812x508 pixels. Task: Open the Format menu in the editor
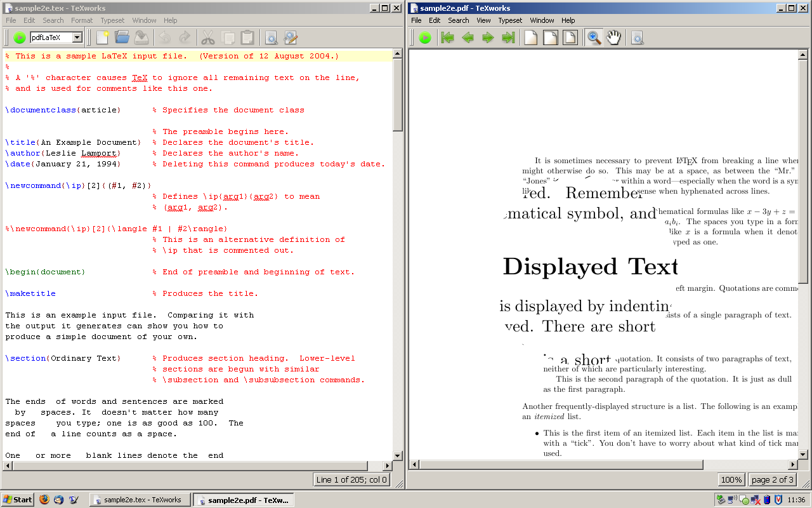tap(82, 20)
